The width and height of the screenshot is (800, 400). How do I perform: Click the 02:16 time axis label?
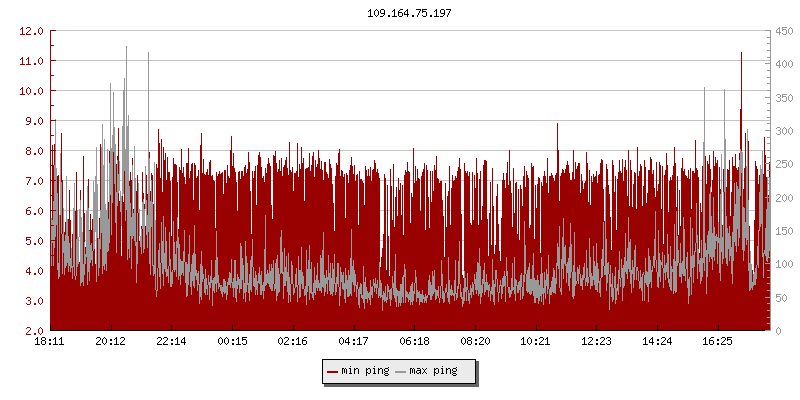coord(293,342)
